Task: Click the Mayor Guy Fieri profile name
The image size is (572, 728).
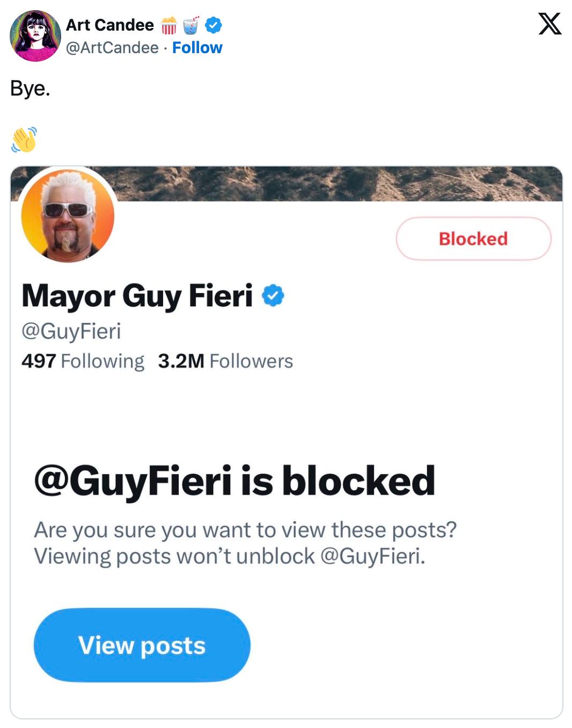Action: tap(137, 296)
